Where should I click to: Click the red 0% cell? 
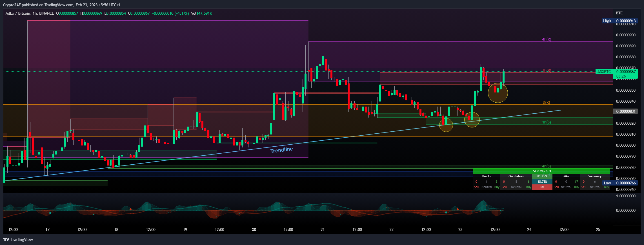542,187
